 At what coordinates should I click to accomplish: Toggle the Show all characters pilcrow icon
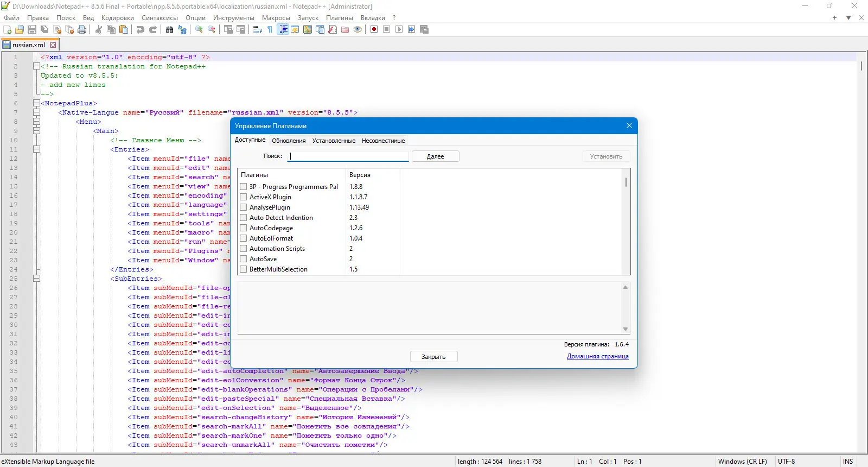[270, 29]
